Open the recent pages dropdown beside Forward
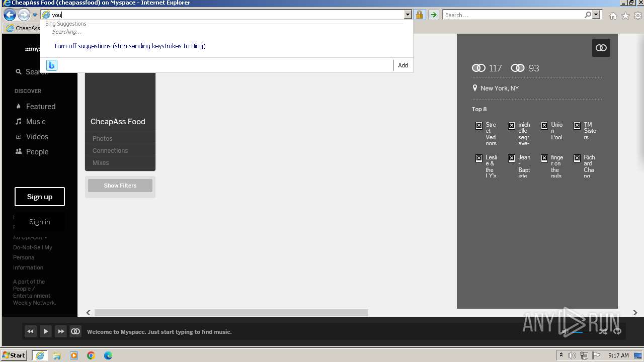Image resolution: width=644 pixels, height=362 pixels. 35,15
